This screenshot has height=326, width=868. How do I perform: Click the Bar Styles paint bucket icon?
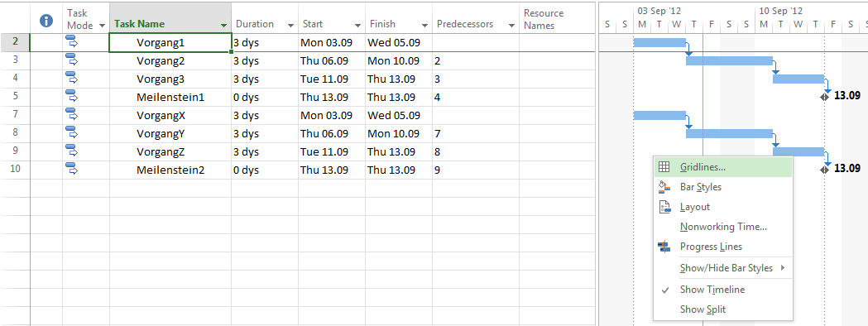[x=664, y=187]
